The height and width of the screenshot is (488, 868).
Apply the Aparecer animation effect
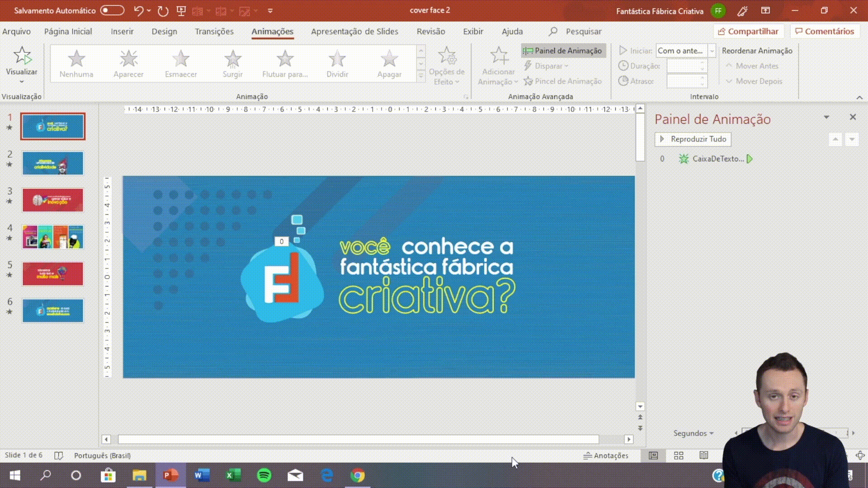pos(128,64)
